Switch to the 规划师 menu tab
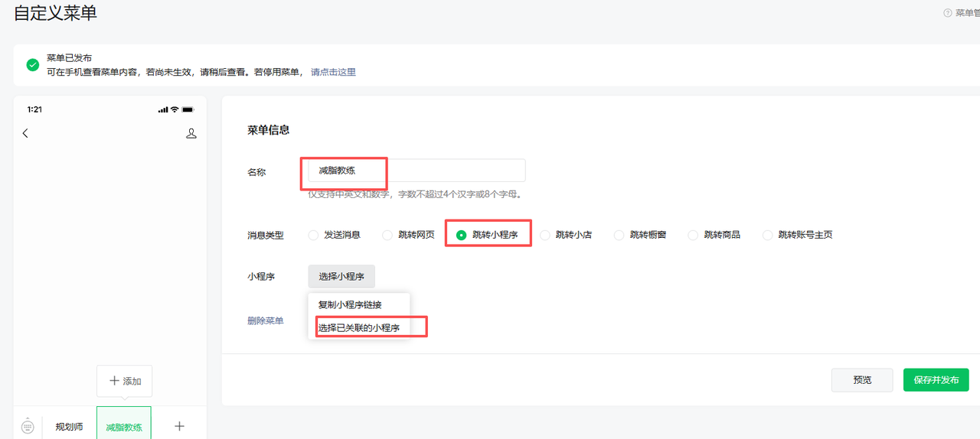The width and height of the screenshot is (980, 439). tap(69, 427)
